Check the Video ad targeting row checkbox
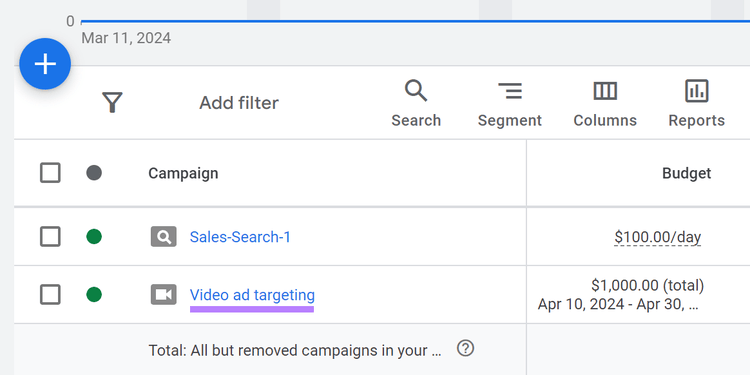Screen dimensions: 750x375 pos(50,294)
